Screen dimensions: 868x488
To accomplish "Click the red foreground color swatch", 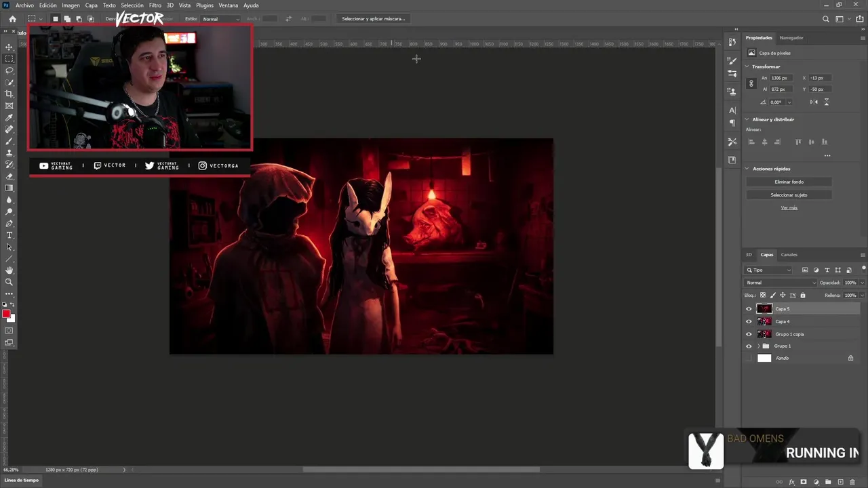I will (7, 314).
